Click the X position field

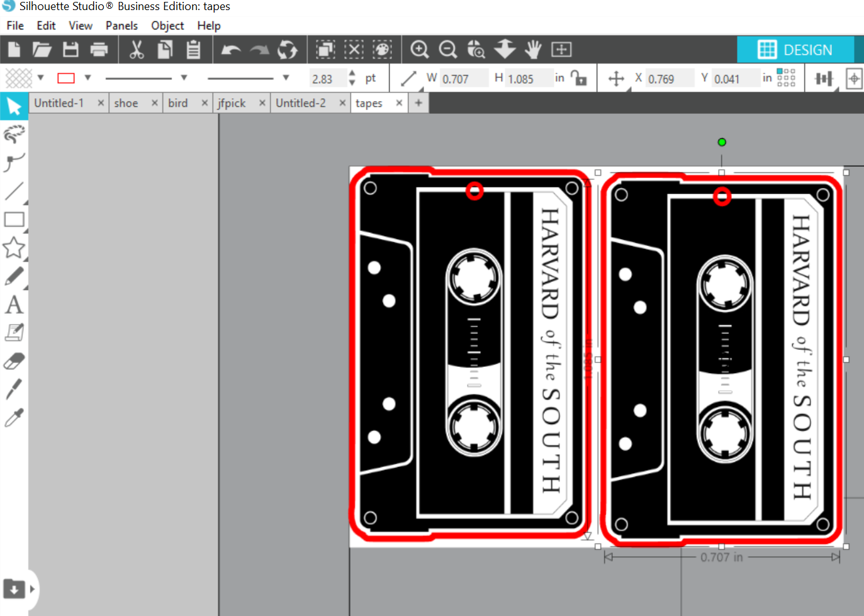click(x=670, y=78)
